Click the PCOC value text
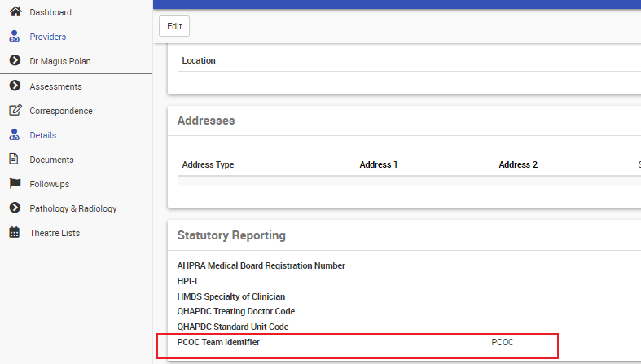641x364 pixels. pos(503,342)
